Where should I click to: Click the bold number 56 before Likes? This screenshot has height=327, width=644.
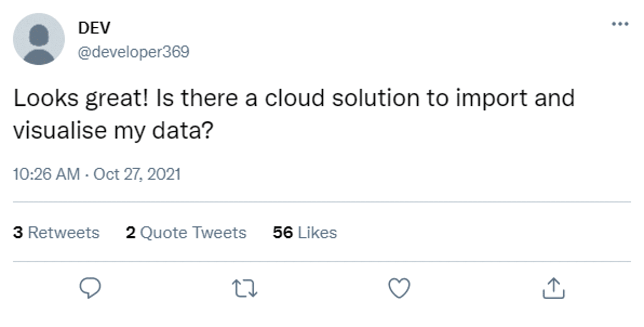[283, 233]
